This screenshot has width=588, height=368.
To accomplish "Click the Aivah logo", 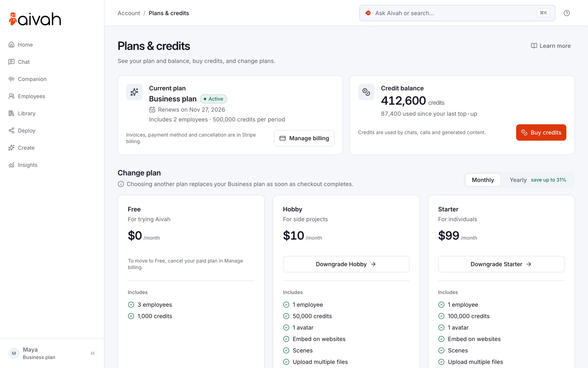I will [x=35, y=19].
